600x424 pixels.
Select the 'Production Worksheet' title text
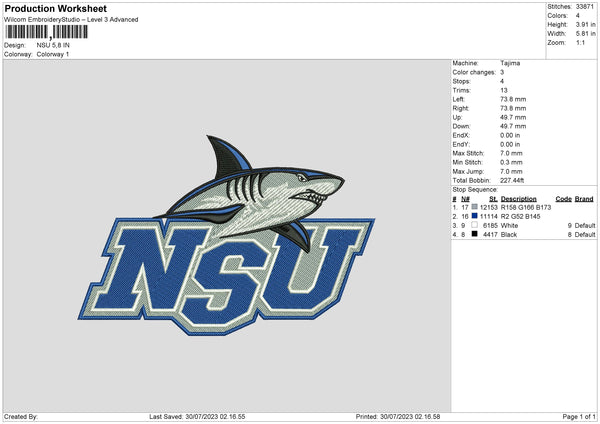pos(56,8)
